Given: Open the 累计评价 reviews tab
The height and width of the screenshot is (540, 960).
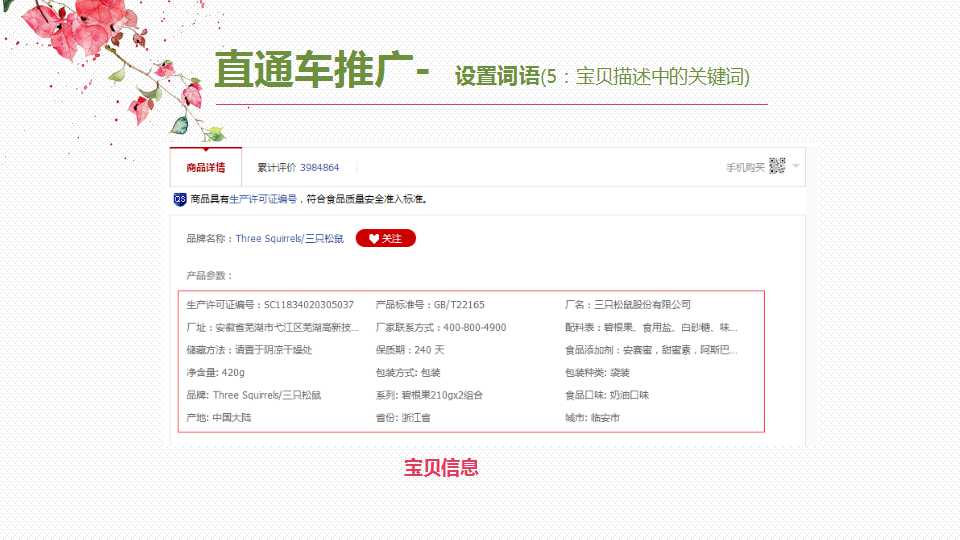Looking at the screenshot, I should 298,167.
